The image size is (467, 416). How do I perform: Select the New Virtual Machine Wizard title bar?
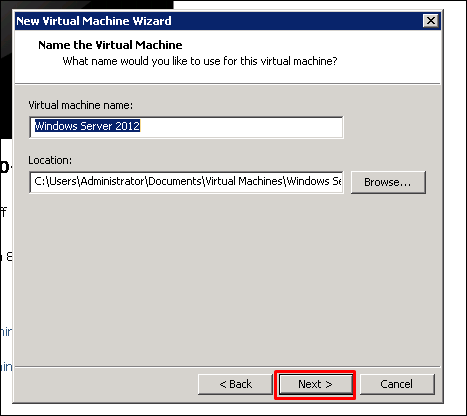click(x=218, y=21)
